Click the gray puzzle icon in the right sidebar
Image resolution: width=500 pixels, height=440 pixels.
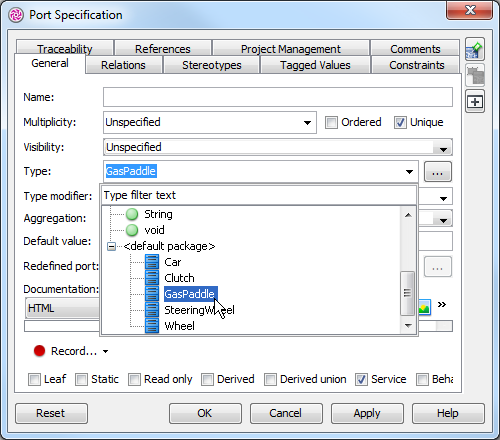(x=475, y=75)
